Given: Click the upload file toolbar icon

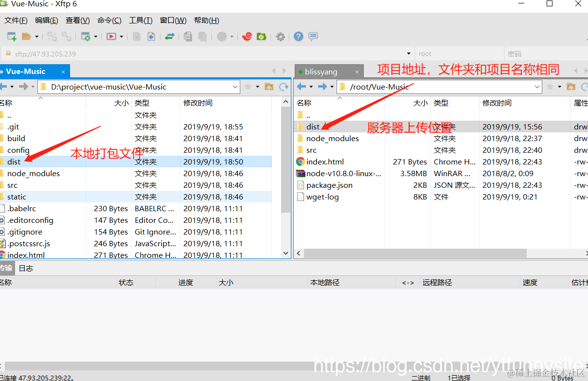Looking at the screenshot, I should click(x=151, y=36).
